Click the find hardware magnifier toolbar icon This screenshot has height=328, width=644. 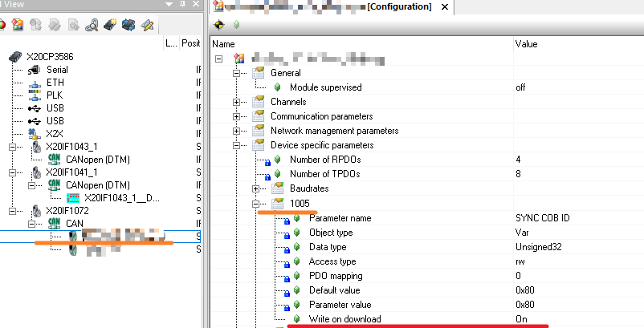[92, 26]
